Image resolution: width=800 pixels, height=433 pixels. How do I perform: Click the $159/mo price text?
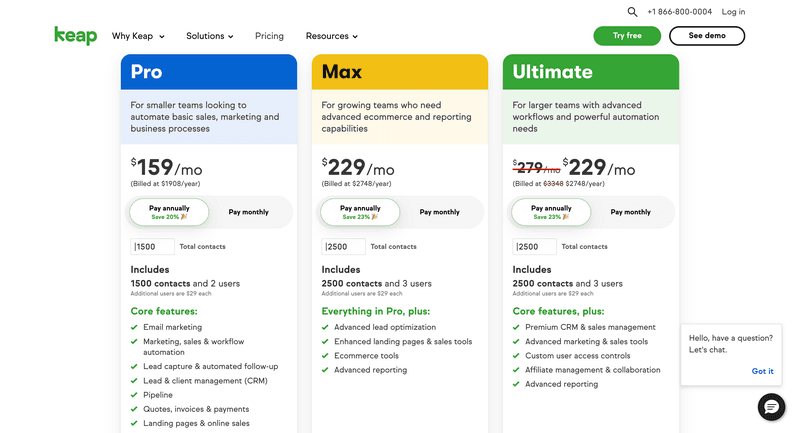coord(166,167)
